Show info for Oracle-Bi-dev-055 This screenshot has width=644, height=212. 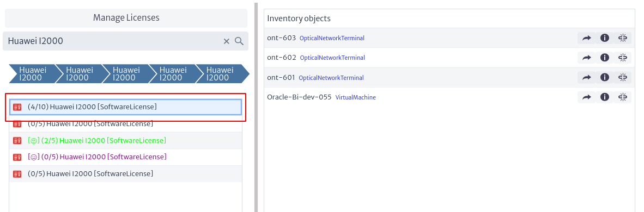[x=605, y=97]
